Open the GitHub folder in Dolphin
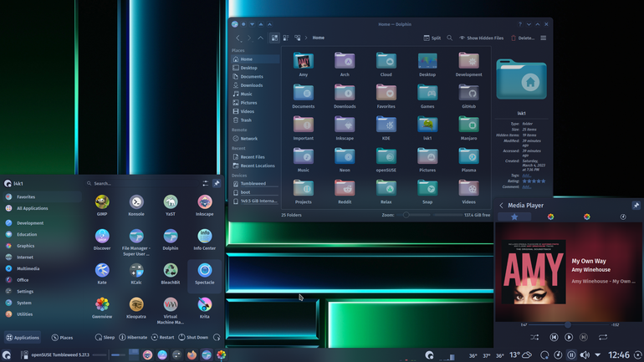This screenshot has width=644, height=362. click(468, 97)
